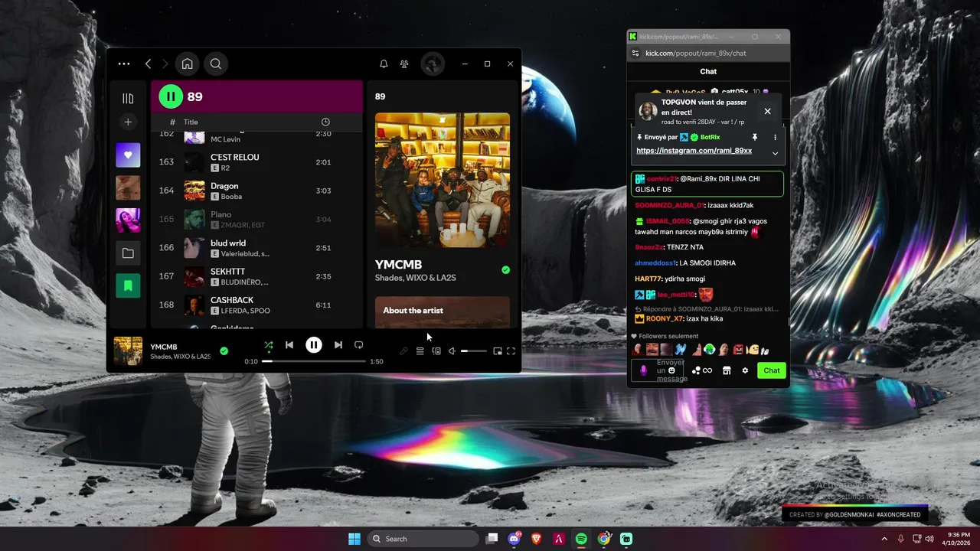
Task: Play track C'EST RELOU
Action: click(x=256, y=162)
